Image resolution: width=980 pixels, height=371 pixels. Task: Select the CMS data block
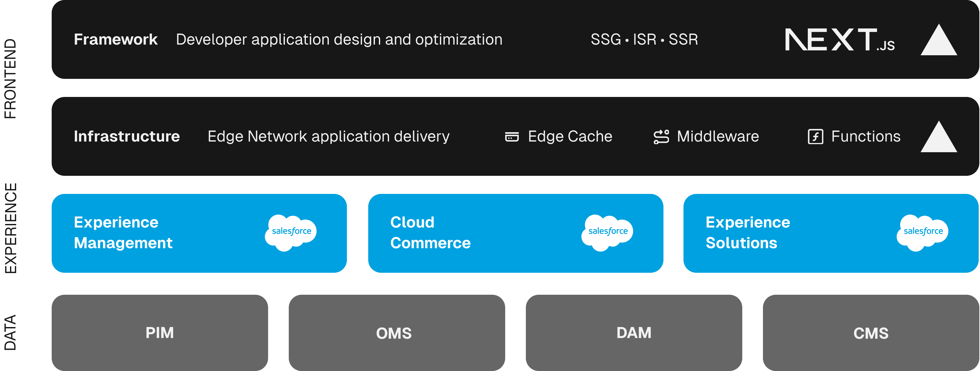871,333
